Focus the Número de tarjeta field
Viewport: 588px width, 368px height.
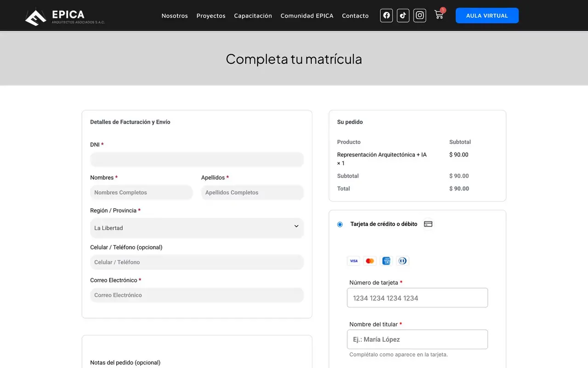(418, 298)
